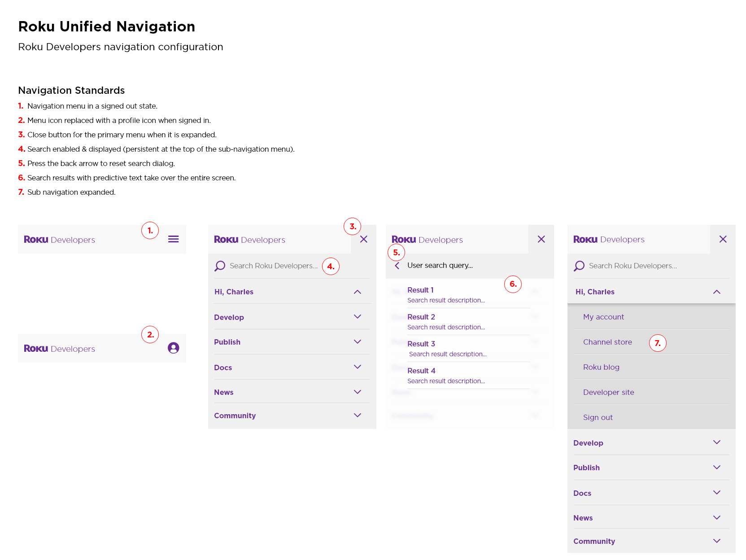Click Roku Developers logo in second panel

point(249,240)
